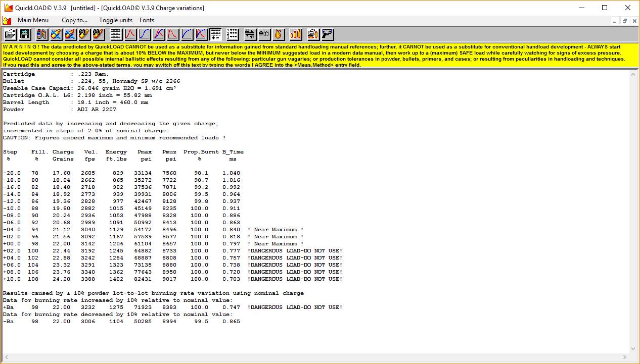Click the folder with cartridges icon

point(313,34)
